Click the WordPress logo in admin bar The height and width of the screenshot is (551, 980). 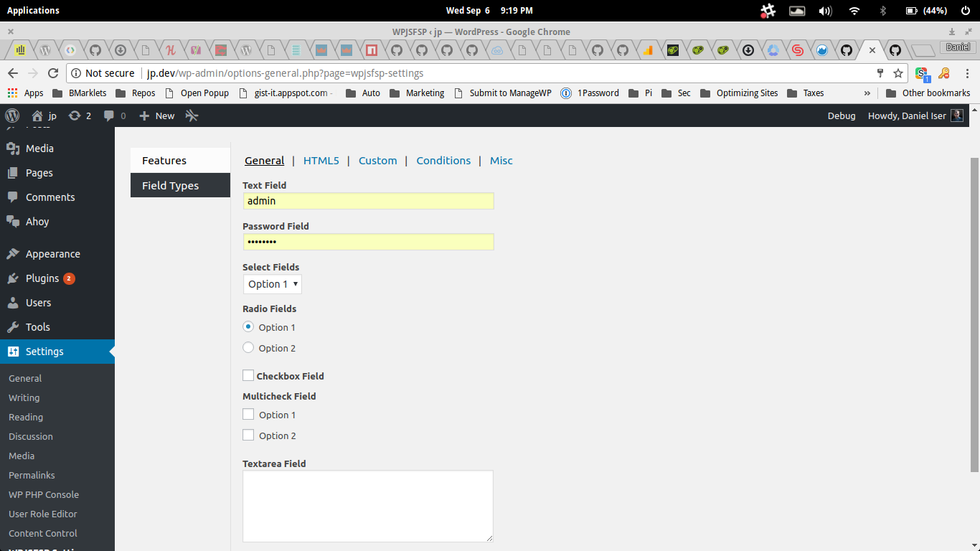point(12,116)
